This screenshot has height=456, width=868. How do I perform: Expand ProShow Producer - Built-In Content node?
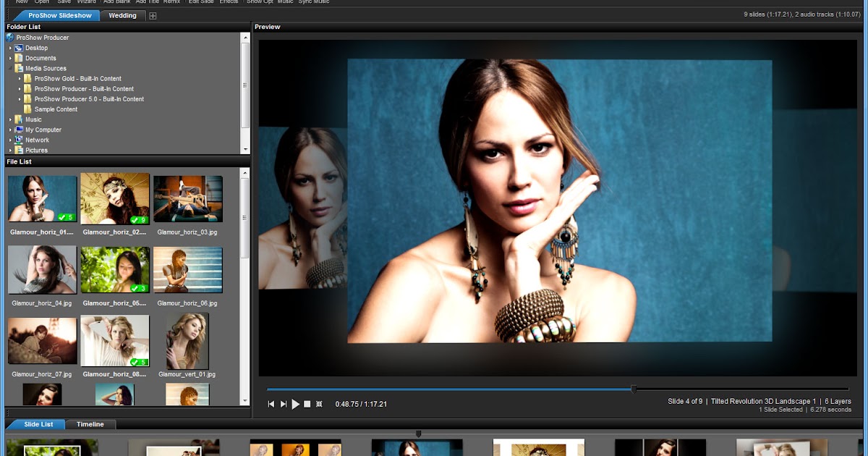point(20,88)
